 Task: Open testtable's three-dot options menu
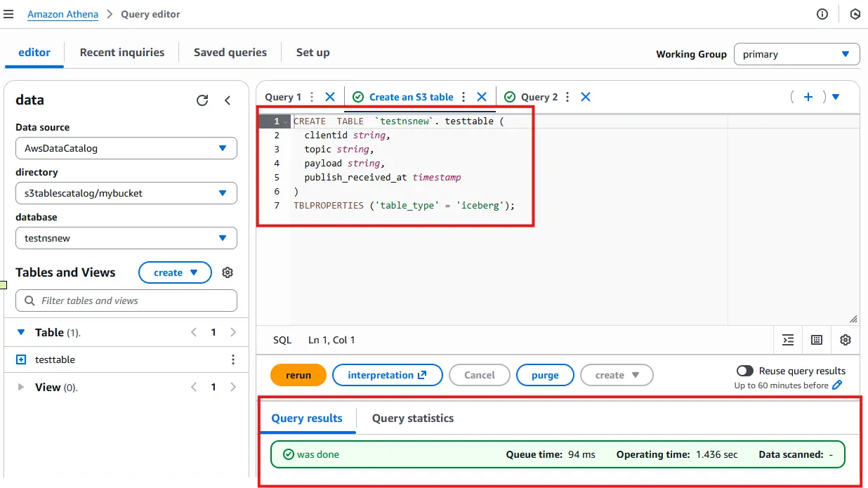pos(233,360)
